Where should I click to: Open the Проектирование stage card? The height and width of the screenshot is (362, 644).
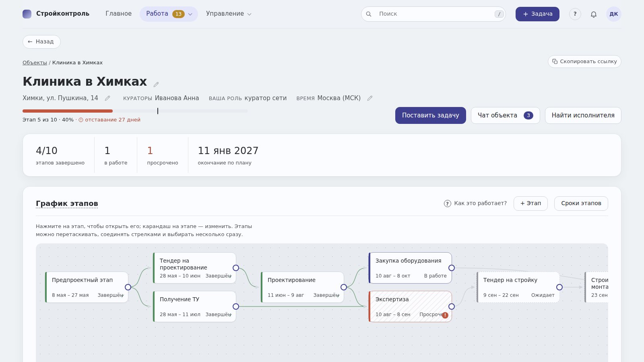pyautogui.click(x=302, y=287)
